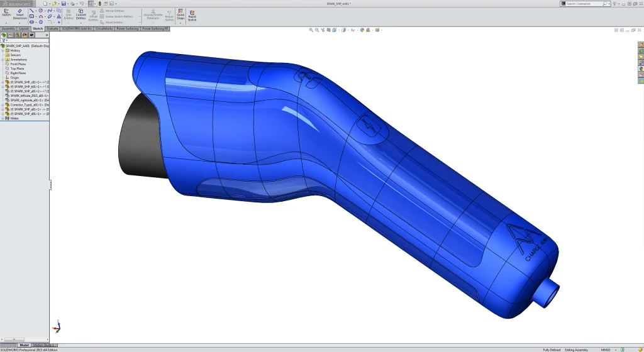This screenshot has width=644, height=352.
Task: Open the Sketch button dropdown arrow
Action: click(x=6, y=23)
